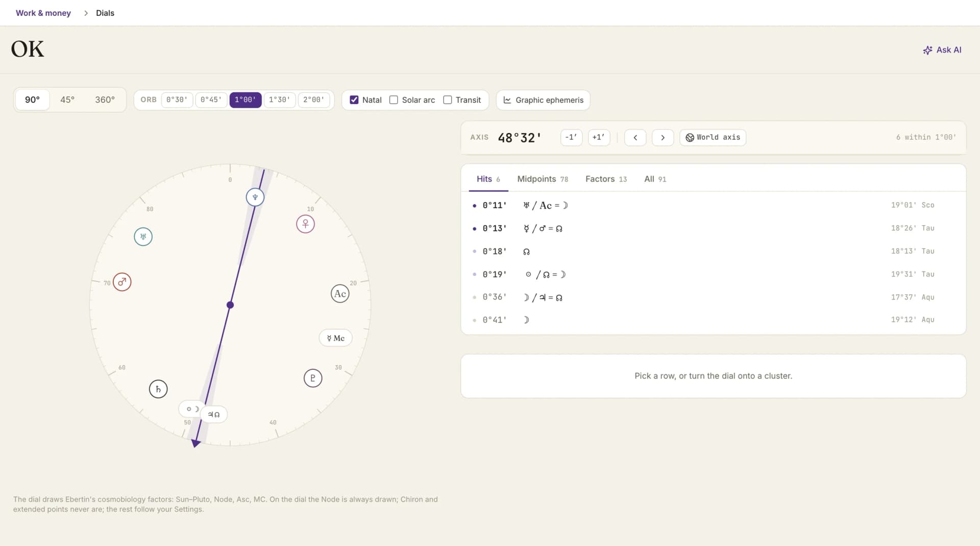Open the Graphic ephemeris chart
Viewport: 980px width, 546px height.
pos(543,100)
